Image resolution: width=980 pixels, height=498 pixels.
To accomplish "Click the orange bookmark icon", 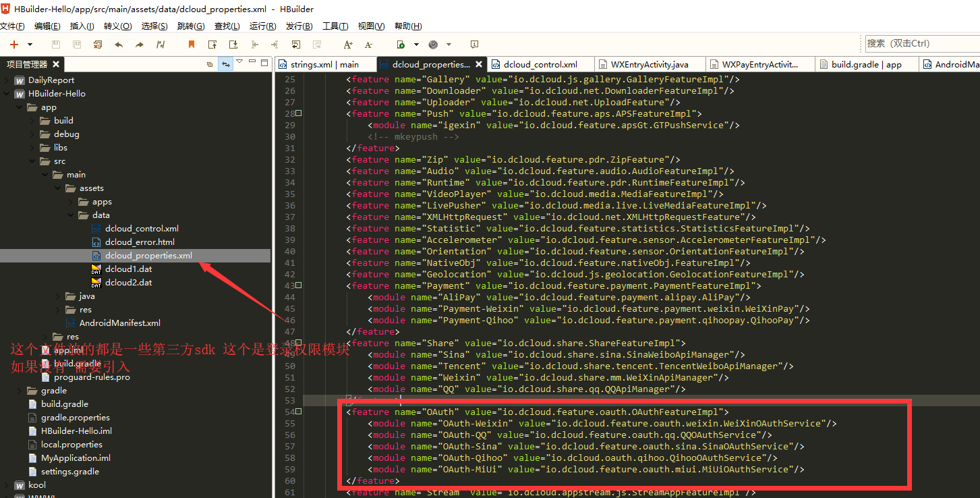I will 192,44.
